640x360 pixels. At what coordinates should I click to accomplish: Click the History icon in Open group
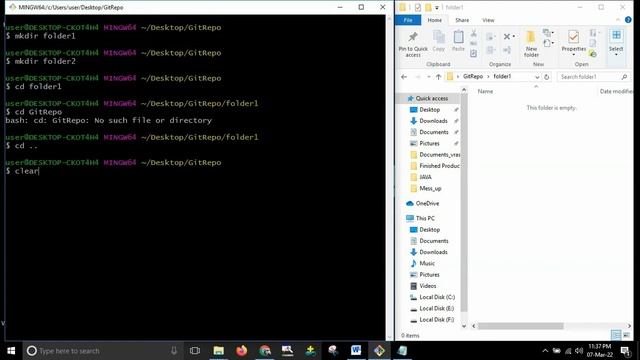pos(593,53)
